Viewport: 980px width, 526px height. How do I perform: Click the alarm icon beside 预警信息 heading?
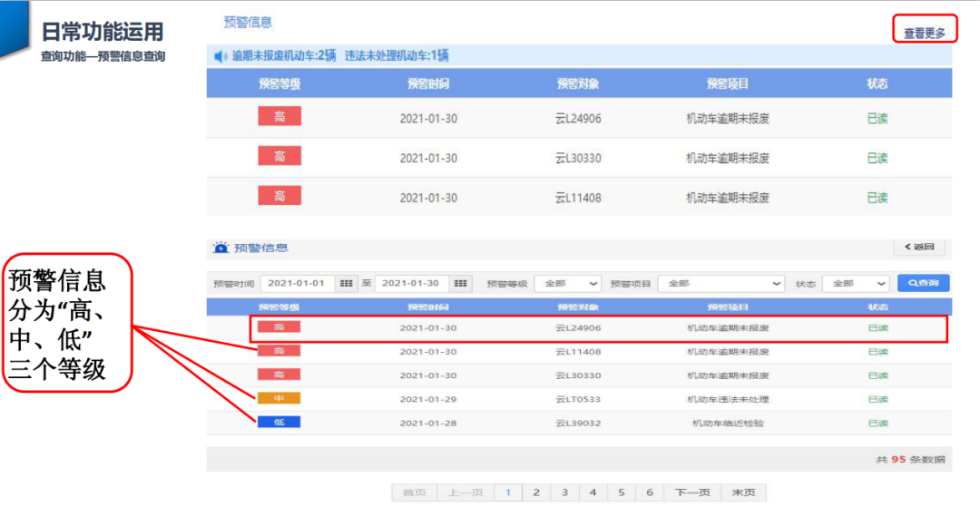click(x=220, y=248)
